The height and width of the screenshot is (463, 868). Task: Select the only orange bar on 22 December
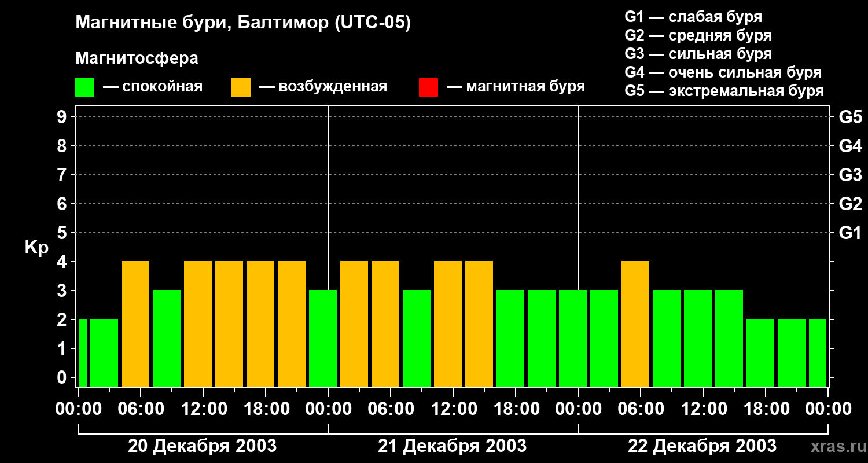(635, 324)
